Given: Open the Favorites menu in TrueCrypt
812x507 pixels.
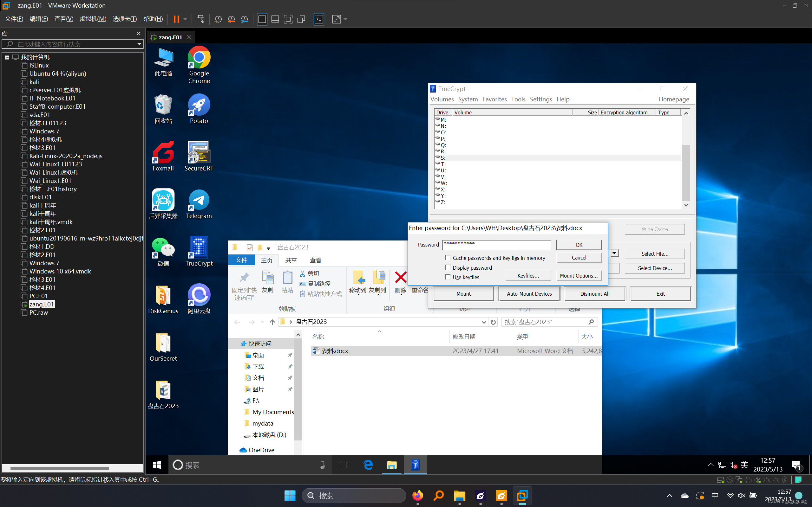Looking at the screenshot, I should coord(494,99).
